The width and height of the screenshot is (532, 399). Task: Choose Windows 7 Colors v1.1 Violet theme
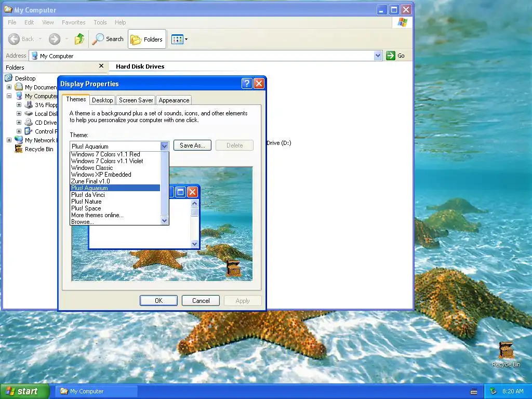(x=115, y=161)
